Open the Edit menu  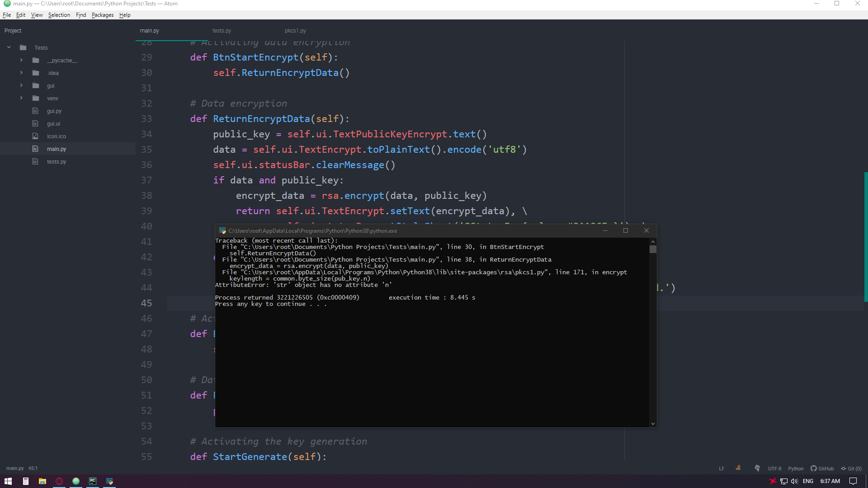(21, 15)
